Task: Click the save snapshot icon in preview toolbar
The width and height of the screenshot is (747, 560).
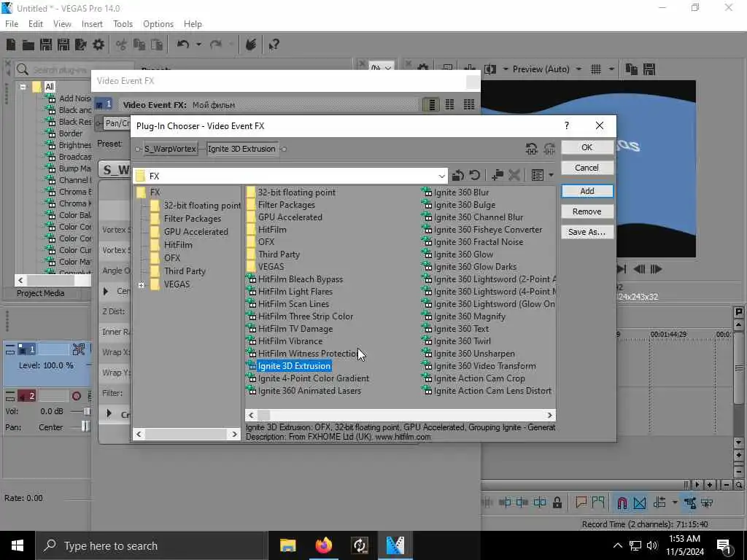Action: pos(649,69)
